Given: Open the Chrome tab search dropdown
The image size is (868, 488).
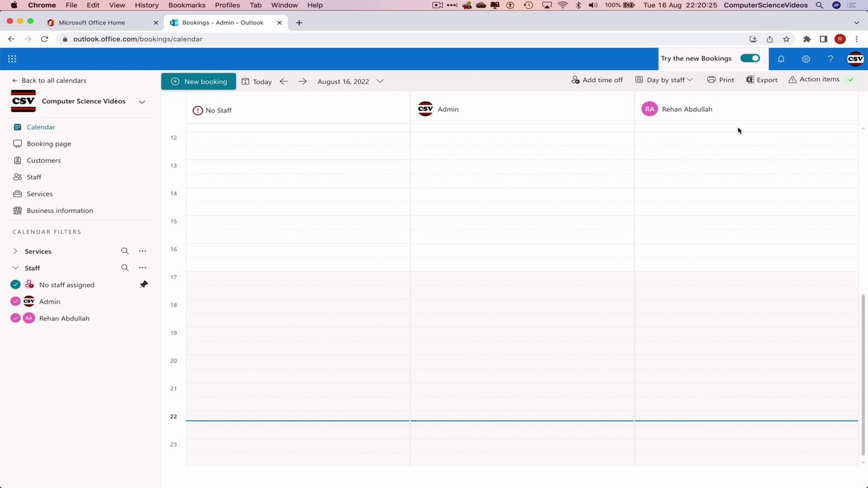Looking at the screenshot, I should click(x=856, y=22).
